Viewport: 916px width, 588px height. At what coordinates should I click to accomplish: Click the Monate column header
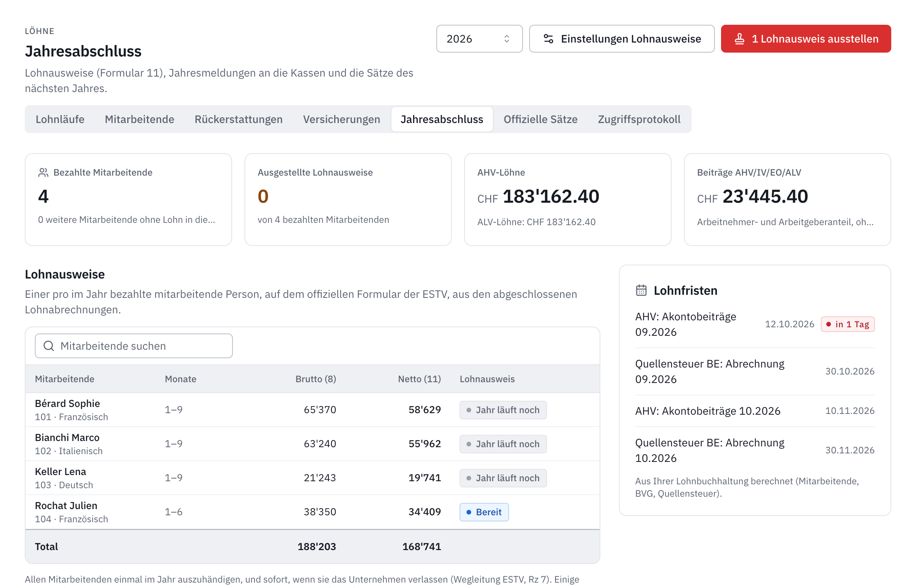pyautogui.click(x=181, y=379)
